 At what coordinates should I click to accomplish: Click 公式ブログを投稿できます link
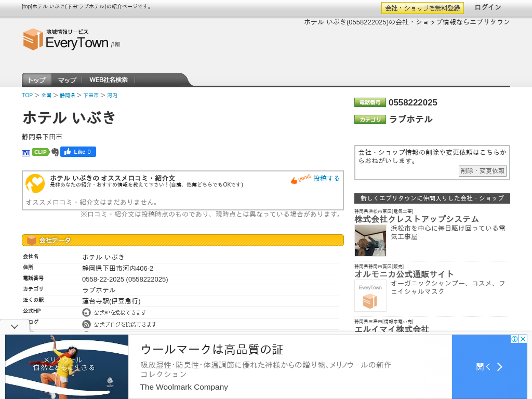pyautogui.click(x=125, y=325)
